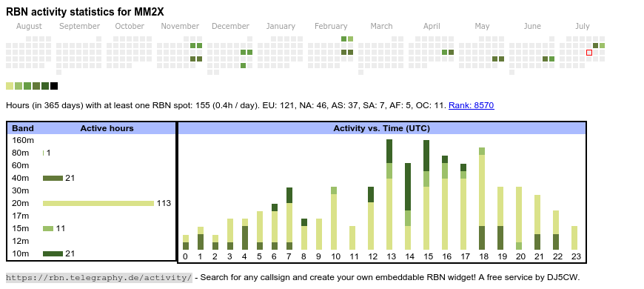Image resolution: width=644 pixels, height=289 pixels.
Task: Click the activity bar above hour 18
Action: pos(482,199)
